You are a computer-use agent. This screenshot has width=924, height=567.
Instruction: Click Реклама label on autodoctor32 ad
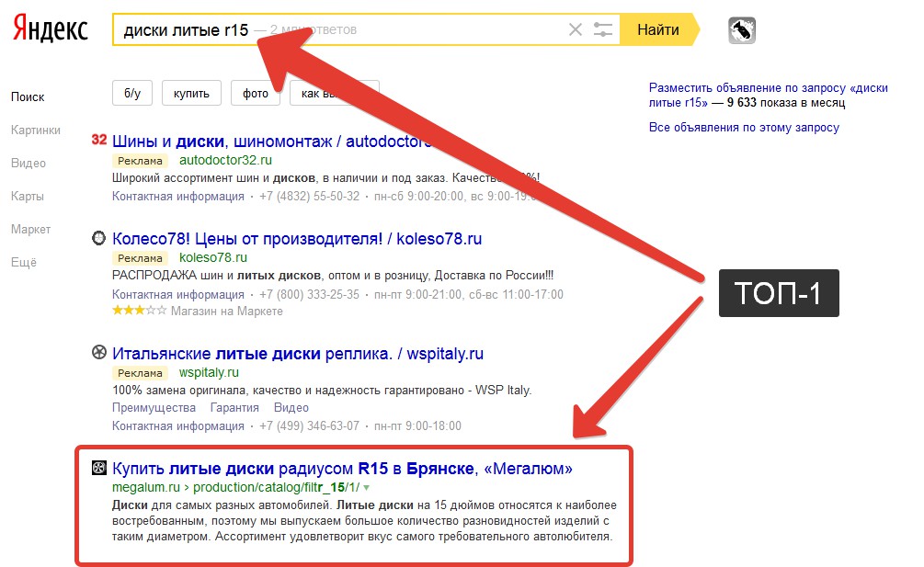click(141, 161)
